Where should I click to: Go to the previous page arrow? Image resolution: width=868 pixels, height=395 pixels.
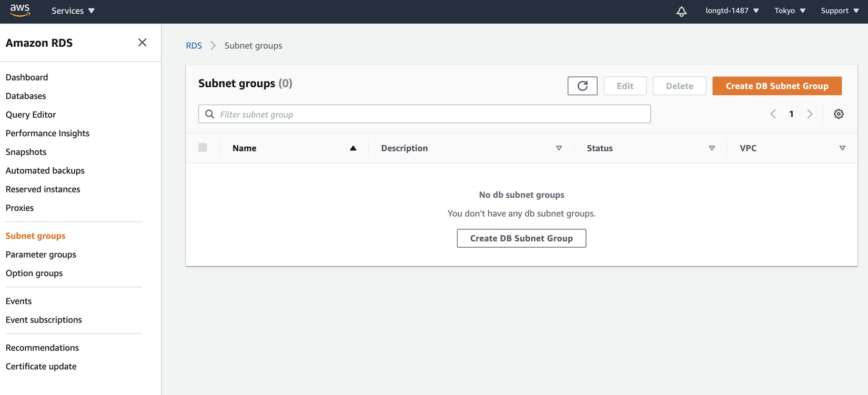pyautogui.click(x=773, y=114)
